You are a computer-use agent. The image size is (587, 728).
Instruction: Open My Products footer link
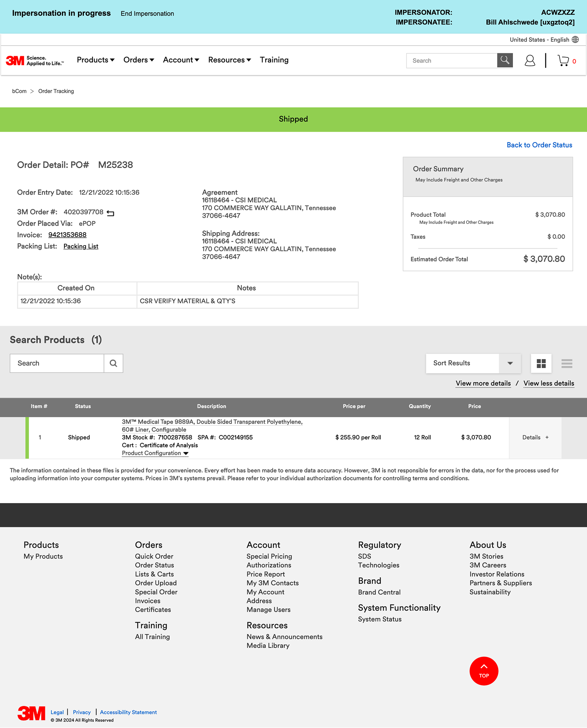pos(43,556)
